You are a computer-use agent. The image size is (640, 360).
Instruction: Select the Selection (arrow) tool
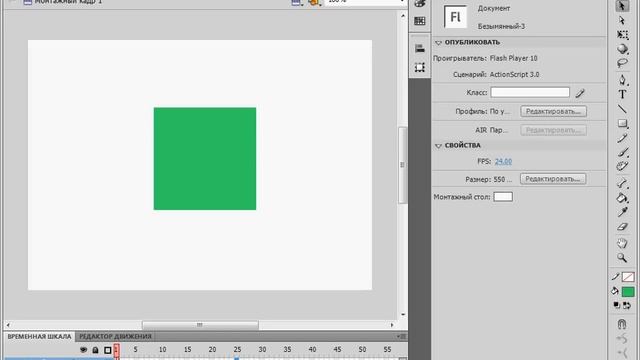click(x=622, y=6)
